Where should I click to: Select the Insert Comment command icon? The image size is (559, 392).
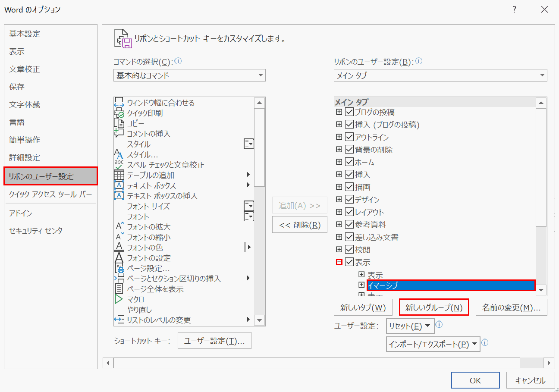click(x=119, y=134)
